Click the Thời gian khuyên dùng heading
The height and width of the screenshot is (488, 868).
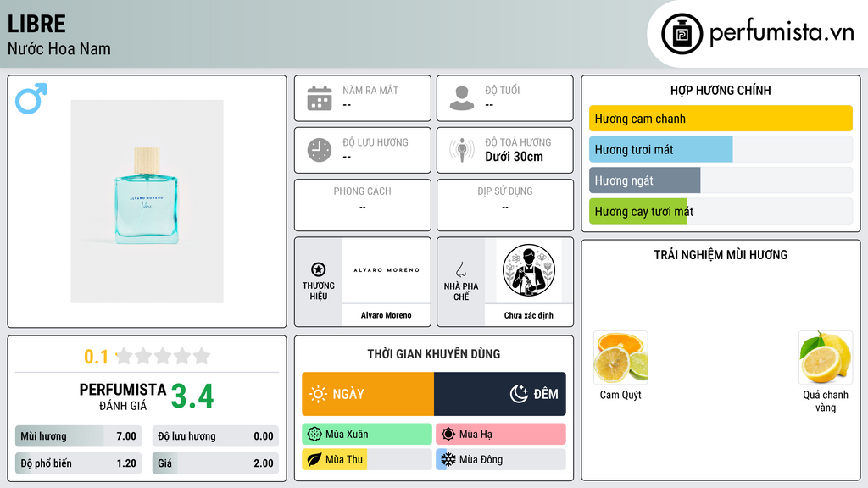[434, 354]
